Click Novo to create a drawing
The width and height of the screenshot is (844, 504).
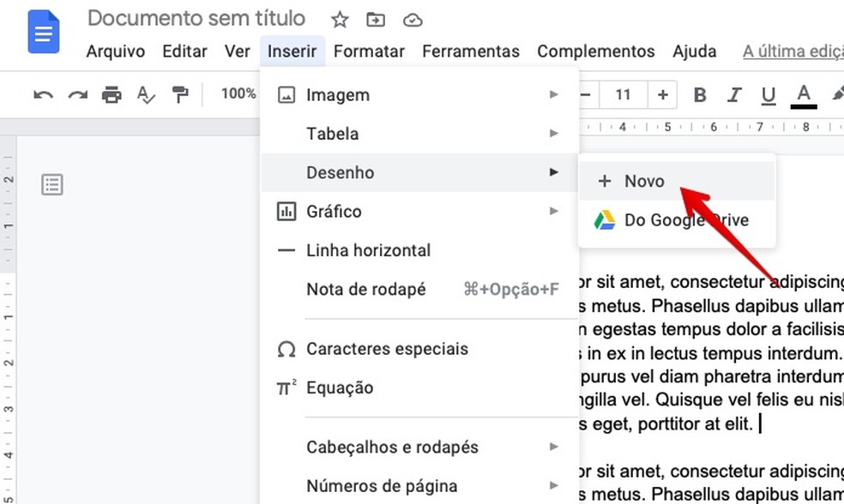[644, 181]
